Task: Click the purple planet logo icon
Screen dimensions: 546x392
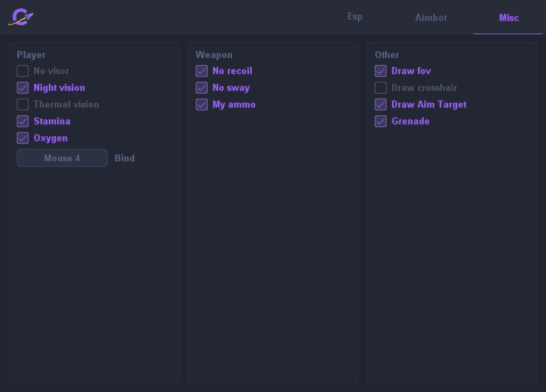Action: click(x=21, y=17)
